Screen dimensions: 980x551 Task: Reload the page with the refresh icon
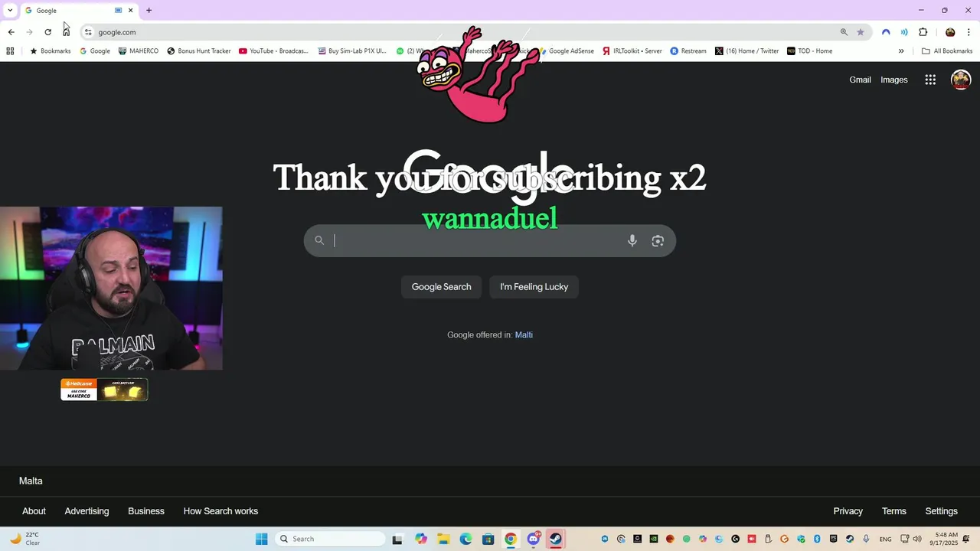point(47,32)
